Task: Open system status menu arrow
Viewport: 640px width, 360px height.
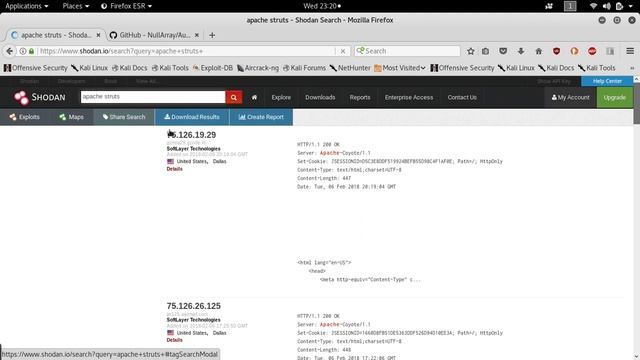Action: tap(631, 6)
